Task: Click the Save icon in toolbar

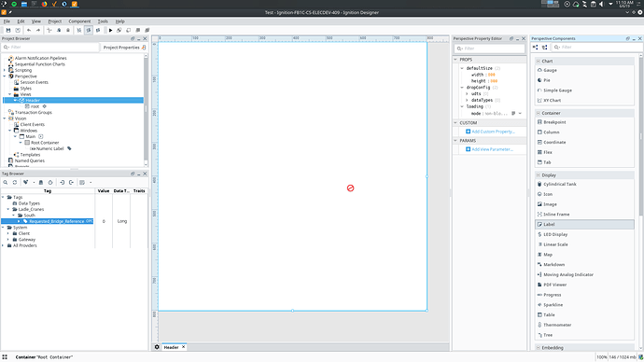Action: tap(8, 31)
